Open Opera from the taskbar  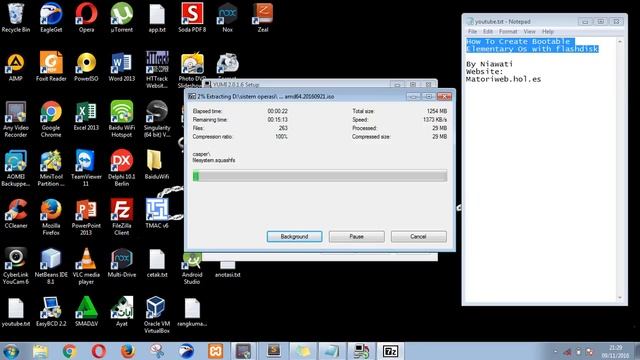point(99,351)
